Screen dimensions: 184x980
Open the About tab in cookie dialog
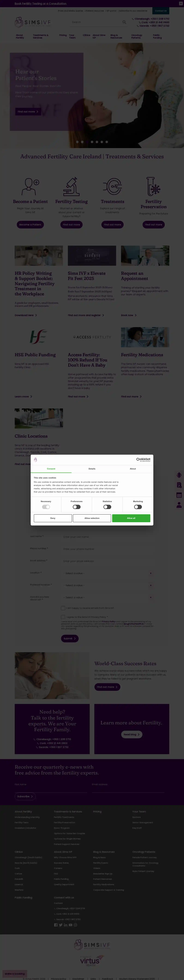(133, 469)
